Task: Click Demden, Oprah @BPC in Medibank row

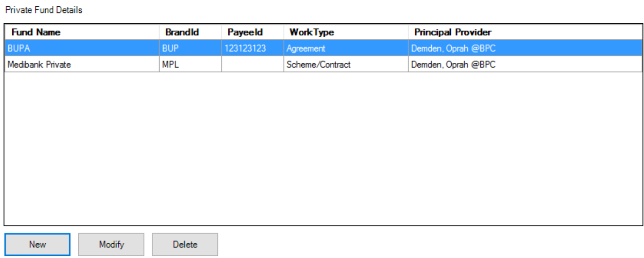Action: click(525, 65)
